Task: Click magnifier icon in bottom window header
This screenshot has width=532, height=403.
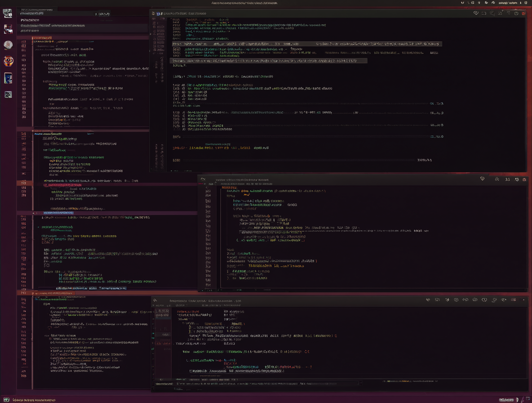Action: pos(155,300)
